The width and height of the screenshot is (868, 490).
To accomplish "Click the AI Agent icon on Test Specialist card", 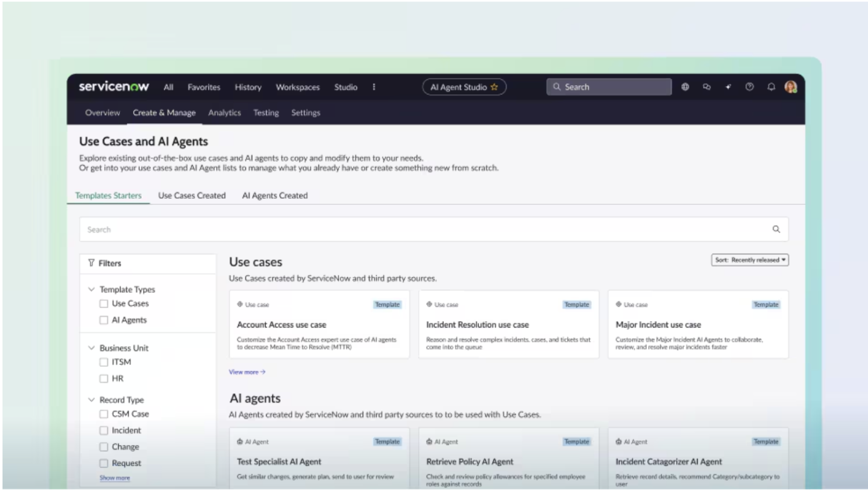I will (240, 442).
